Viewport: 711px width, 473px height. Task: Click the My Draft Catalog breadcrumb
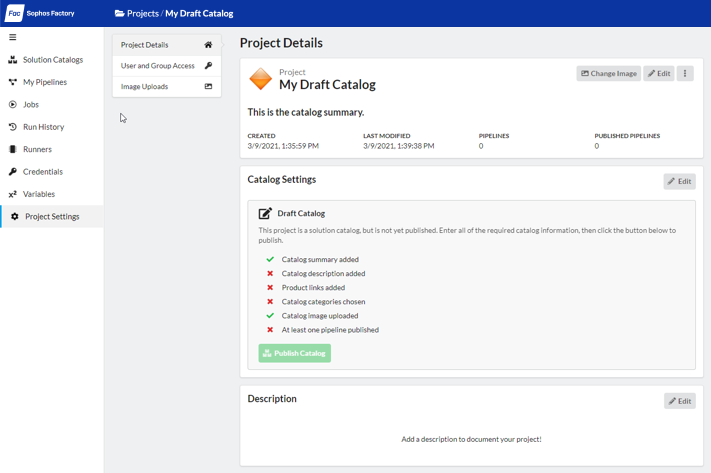click(x=199, y=13)
